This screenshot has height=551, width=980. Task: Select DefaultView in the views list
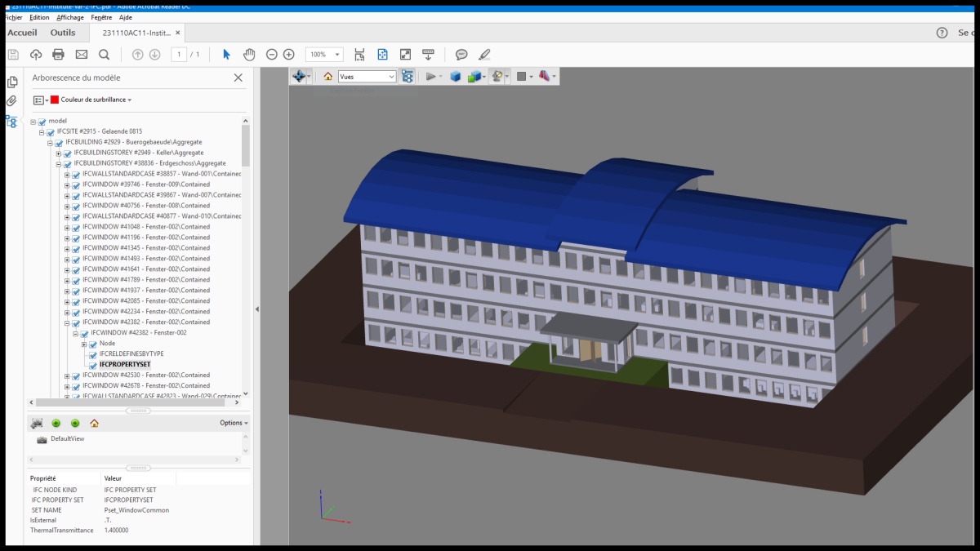67,439
